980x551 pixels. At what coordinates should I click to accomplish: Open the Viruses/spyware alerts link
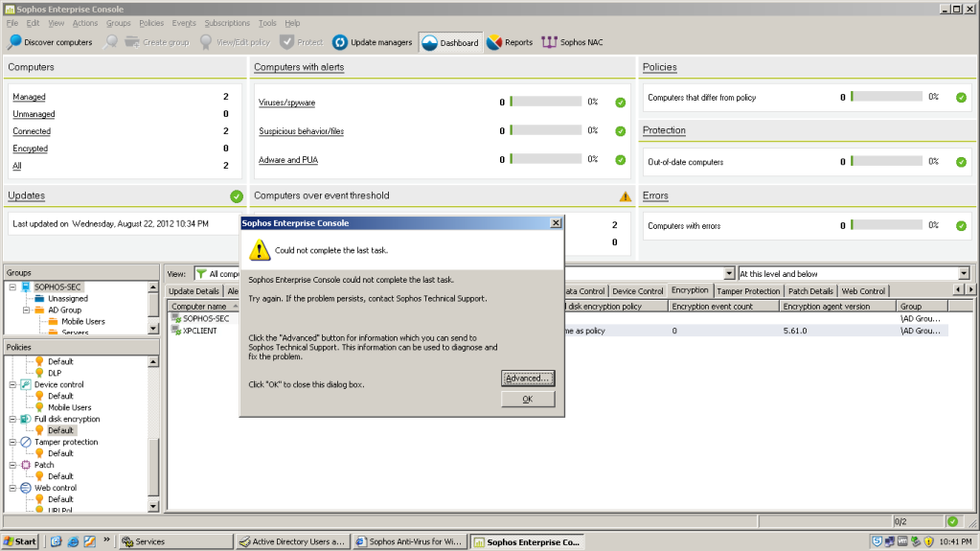pyautogui.click(x=286, y=103)
